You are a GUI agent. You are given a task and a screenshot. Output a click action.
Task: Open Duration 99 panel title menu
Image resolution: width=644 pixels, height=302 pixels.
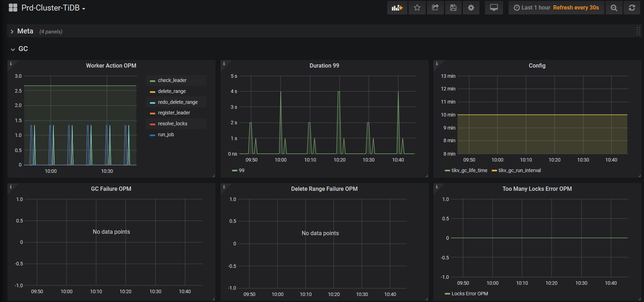(x=324, y=65)
